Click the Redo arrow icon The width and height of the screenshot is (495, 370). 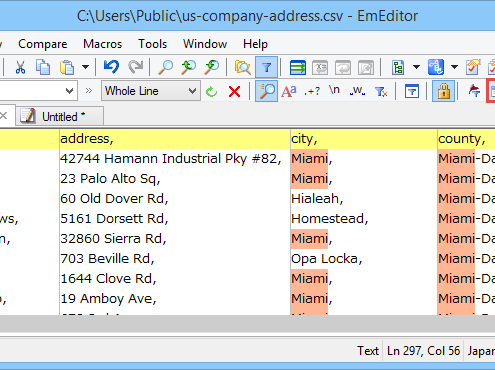(x=136, y=67)
